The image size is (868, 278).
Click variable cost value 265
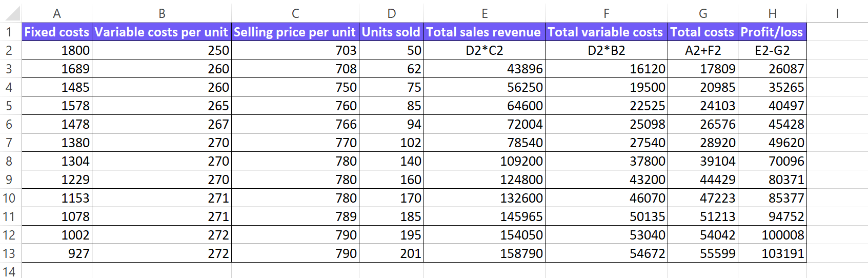click(x=162, y=106)
